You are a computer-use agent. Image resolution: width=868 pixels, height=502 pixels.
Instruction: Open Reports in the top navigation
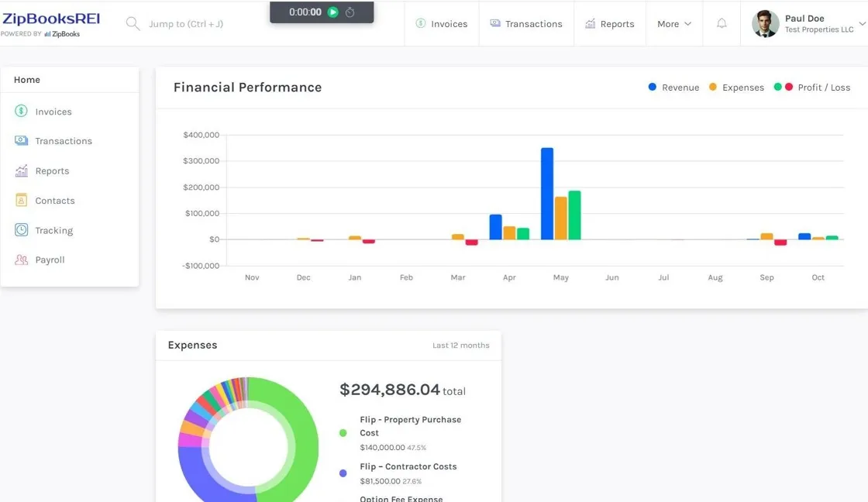pos(609,24)
